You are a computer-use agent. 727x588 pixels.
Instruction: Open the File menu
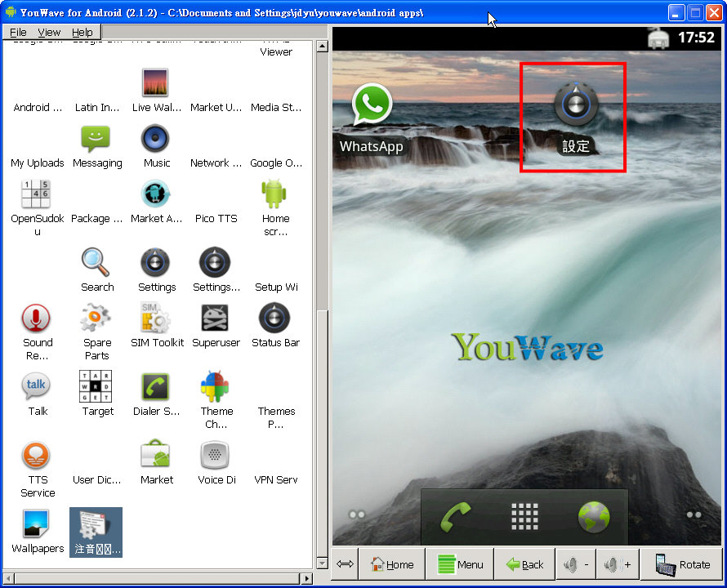pos(18,32)
